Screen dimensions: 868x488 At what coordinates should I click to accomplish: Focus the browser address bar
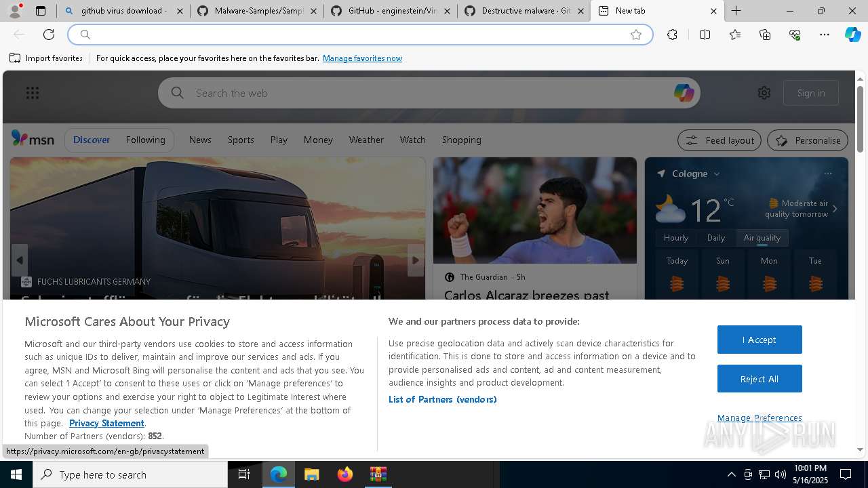point(359,35)
